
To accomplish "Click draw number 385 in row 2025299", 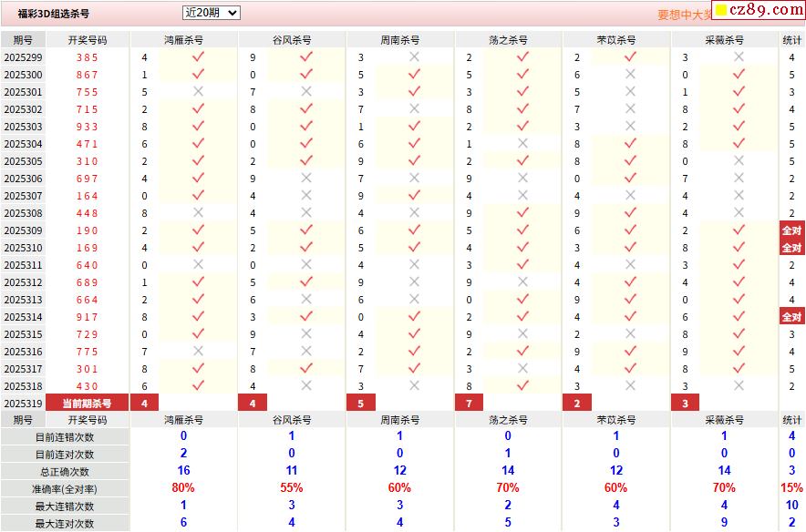I will click(x=88, y=57).
